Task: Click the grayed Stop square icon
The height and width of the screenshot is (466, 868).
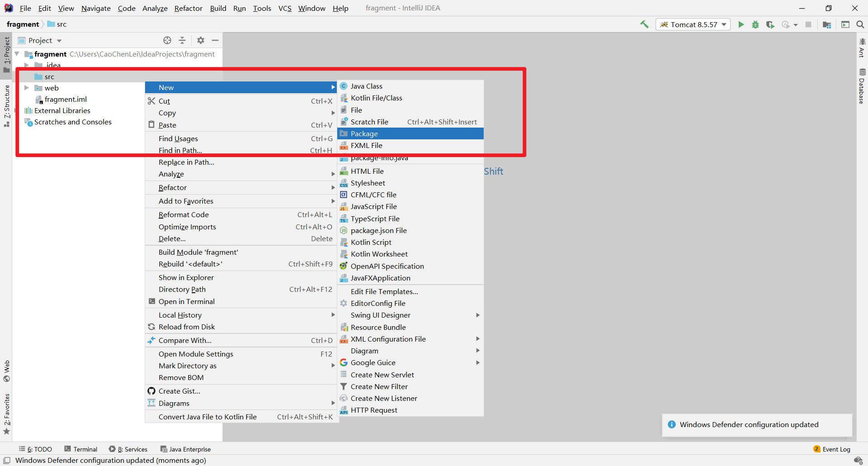Action: pos(808,24)
